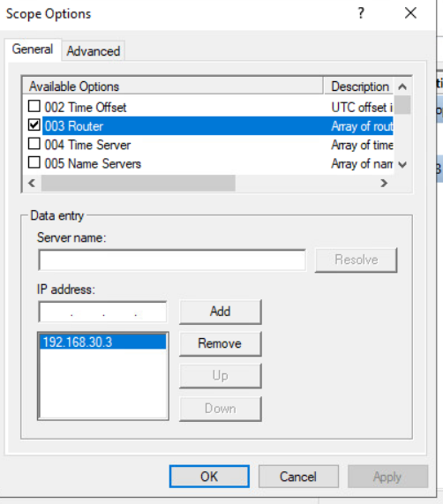443x504 pixels.
Task: Click the horizontal scrollbar thumb
Action: [x=139, y=184]
